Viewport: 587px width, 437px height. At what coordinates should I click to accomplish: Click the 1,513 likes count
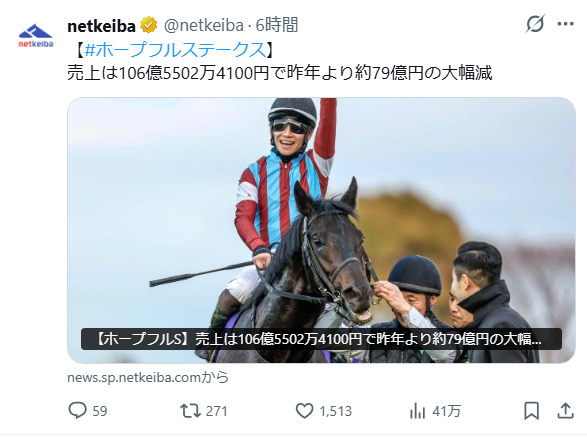(x=335, y=411)
